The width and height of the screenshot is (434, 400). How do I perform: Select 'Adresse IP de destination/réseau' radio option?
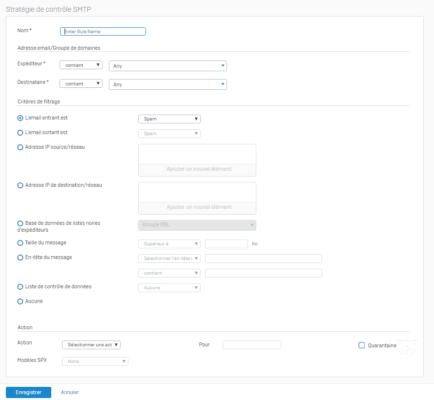[x=20, y=185]
